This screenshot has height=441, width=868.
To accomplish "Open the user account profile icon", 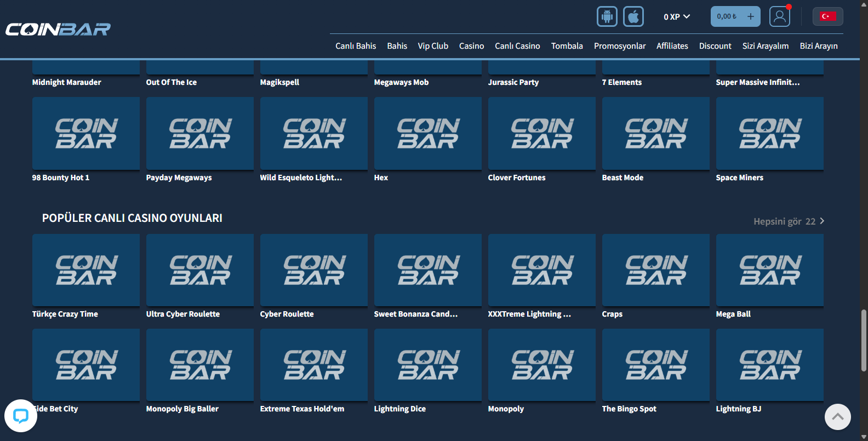I will 779,16.
